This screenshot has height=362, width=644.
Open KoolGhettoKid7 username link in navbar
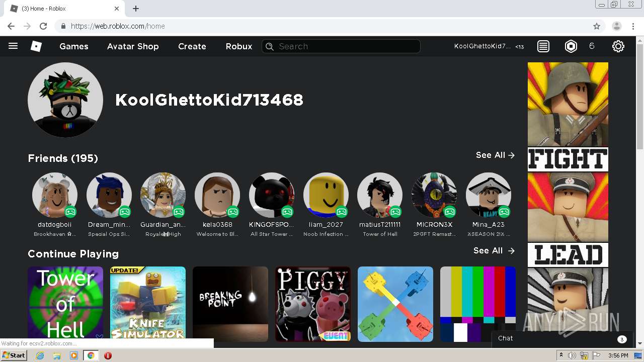coord(482,46)
